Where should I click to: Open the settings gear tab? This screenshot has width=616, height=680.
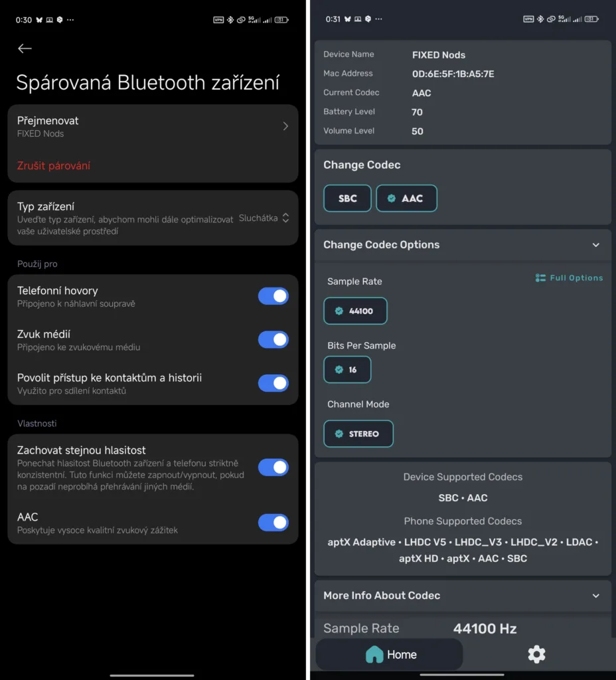(536, 655)
